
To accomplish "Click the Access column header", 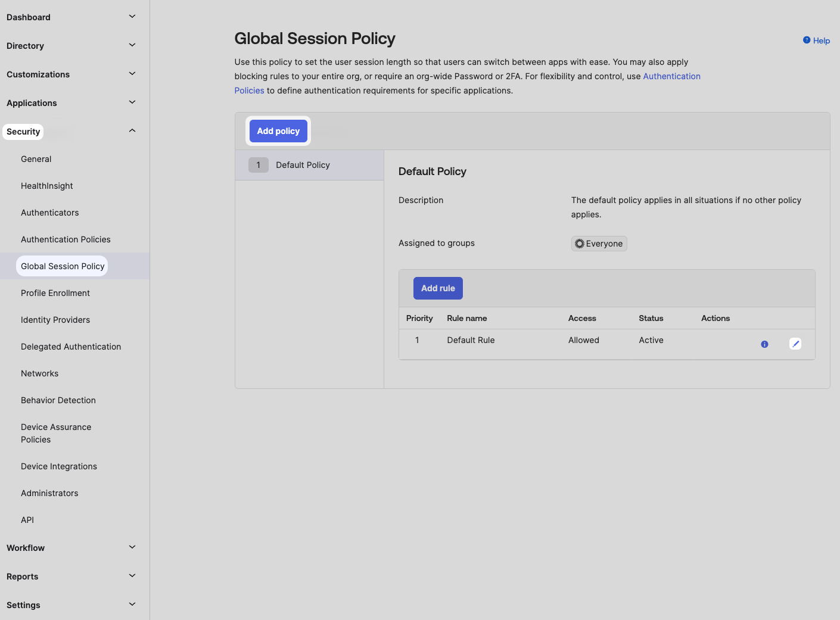I will [x=582, y=318].
